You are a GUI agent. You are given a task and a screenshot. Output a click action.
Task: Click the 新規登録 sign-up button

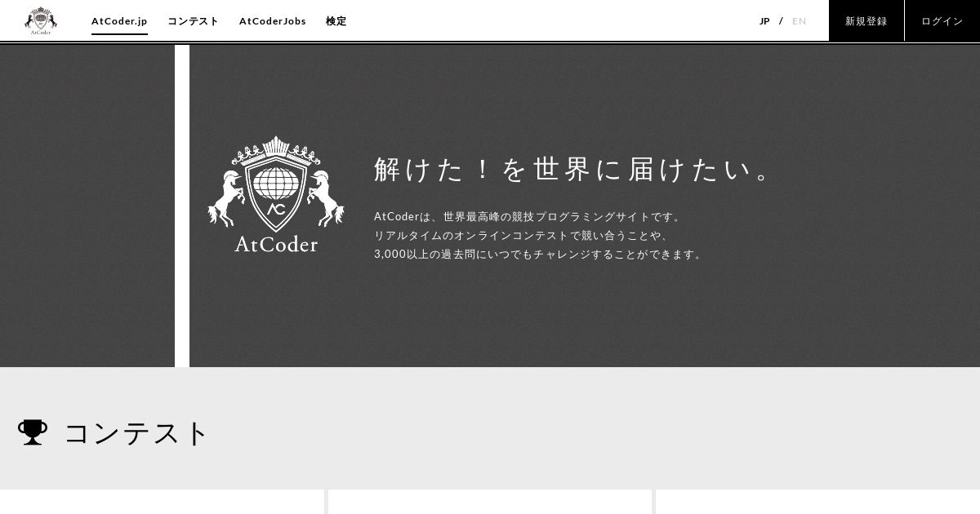[x=866, y=21]
